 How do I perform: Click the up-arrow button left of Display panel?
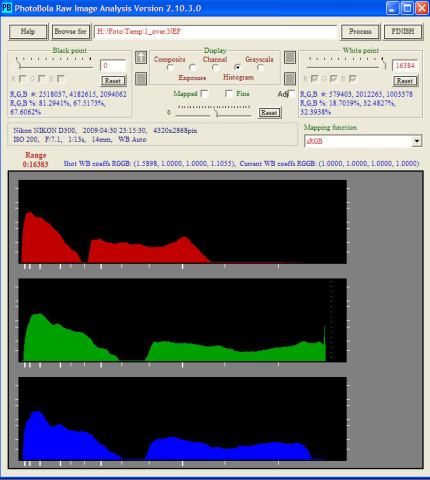141,57
